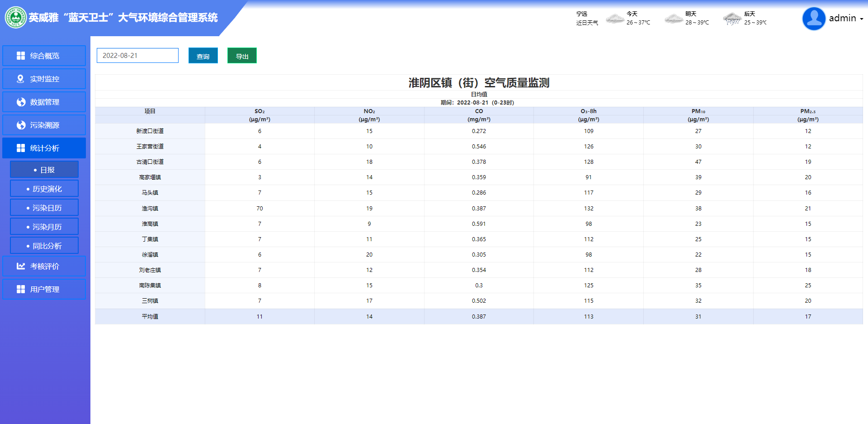Click the date field showing 2022-08-21
Image resolution: width=868 pixels, height=424 pixels.
[137, 56]
